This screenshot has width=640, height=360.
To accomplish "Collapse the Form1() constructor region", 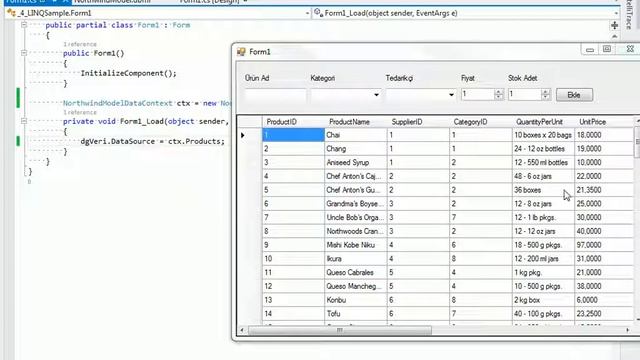I will (24, 53).
